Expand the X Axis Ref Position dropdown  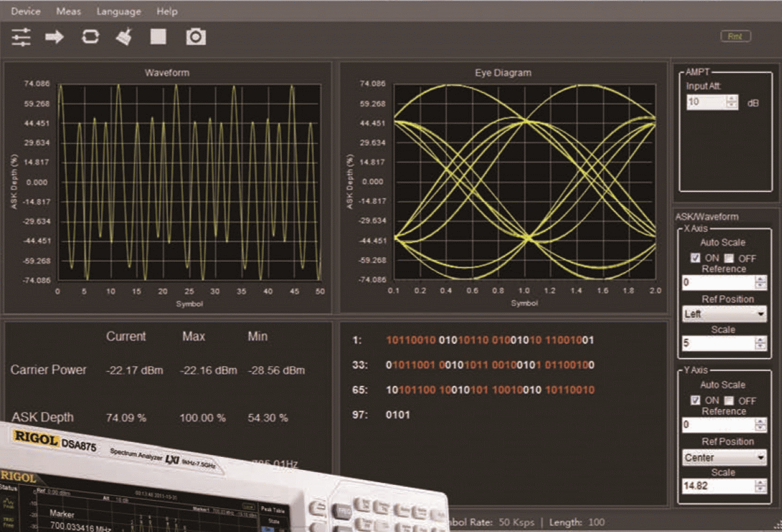760,314
